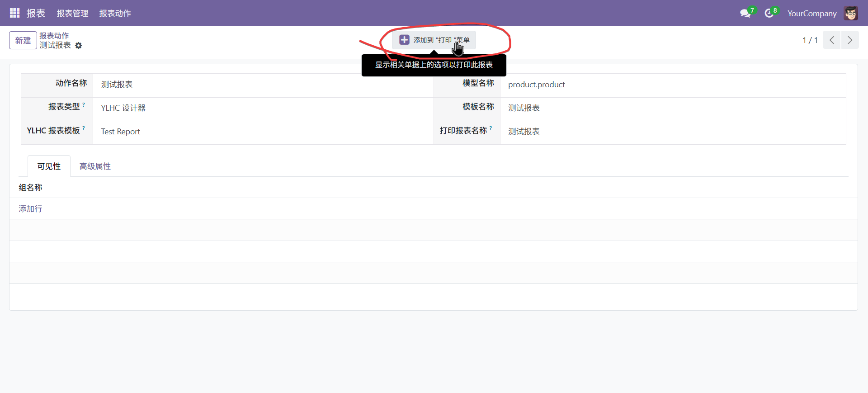Open the YLHC 报表模板 field Test Report
This screenshot has width=868, height=393.
(x=262, y=132)
